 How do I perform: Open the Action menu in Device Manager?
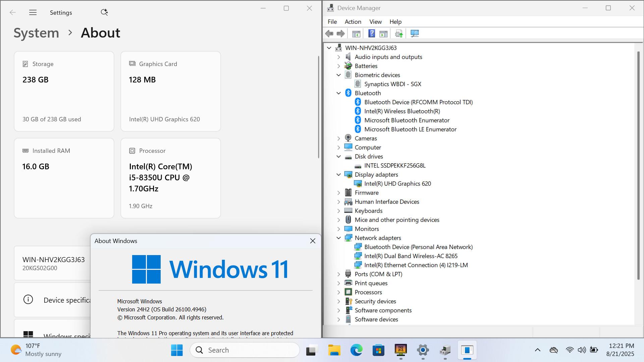click(353, 22)
